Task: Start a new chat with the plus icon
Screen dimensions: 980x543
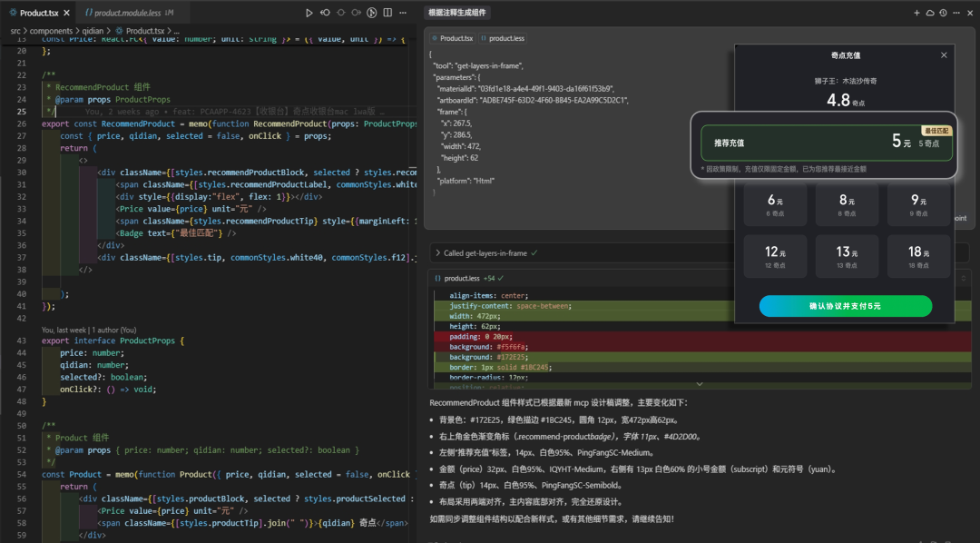Action: [x=916, y=13]
